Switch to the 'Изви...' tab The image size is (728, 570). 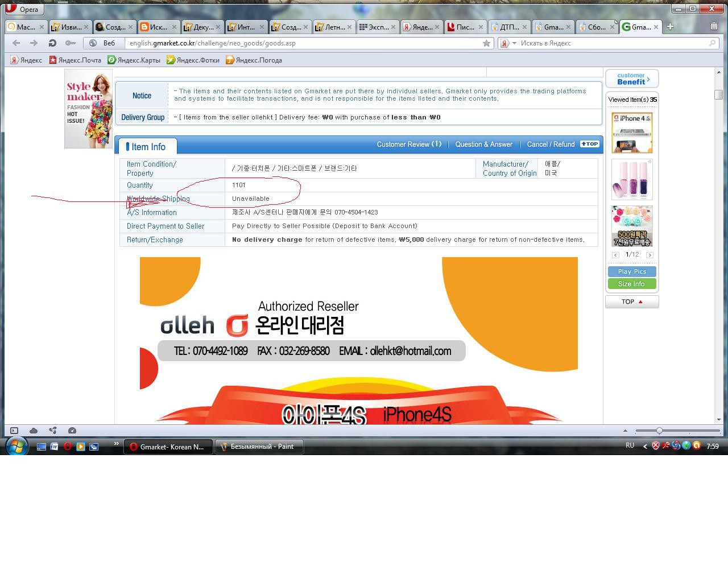coord(70,27)
